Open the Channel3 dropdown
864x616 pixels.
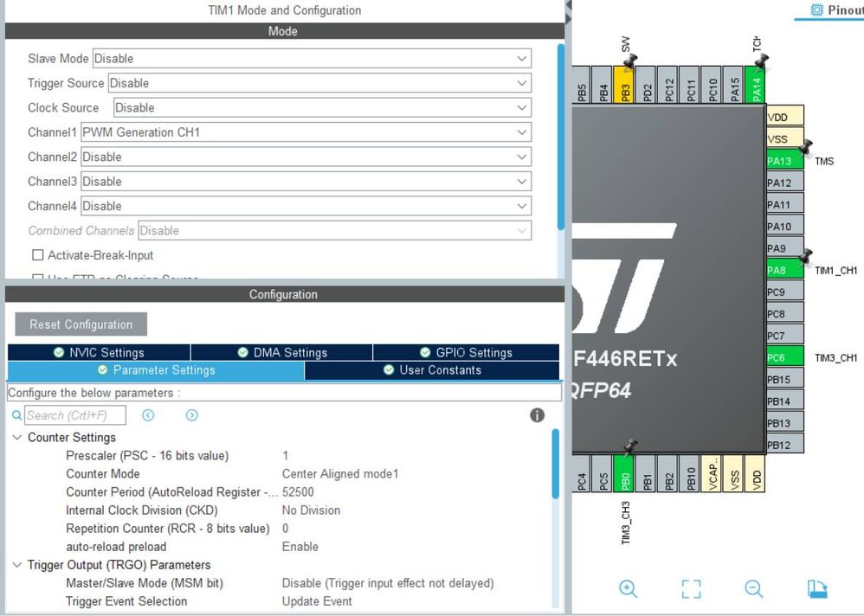(x=306, y=181)
